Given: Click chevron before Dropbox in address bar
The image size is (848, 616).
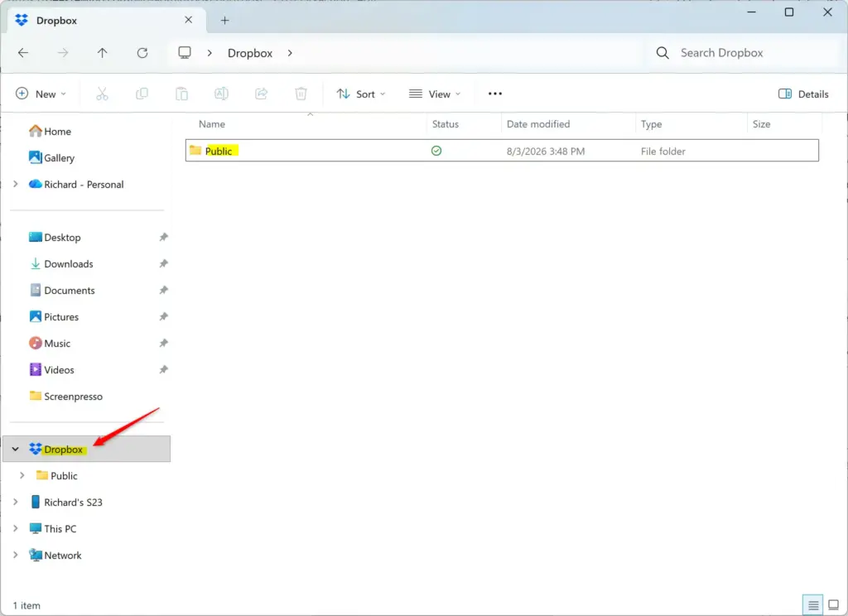Looking at the screenshot, I should coord(210,52).
